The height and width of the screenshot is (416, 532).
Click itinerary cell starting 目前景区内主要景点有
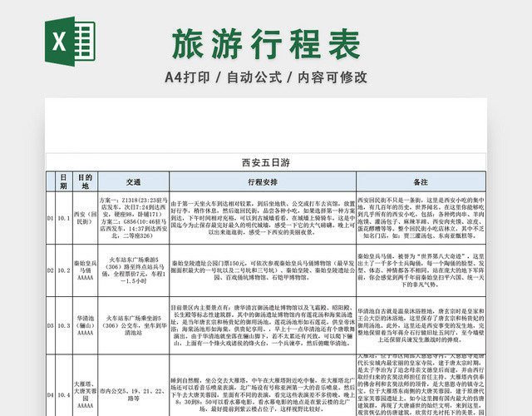263,325
